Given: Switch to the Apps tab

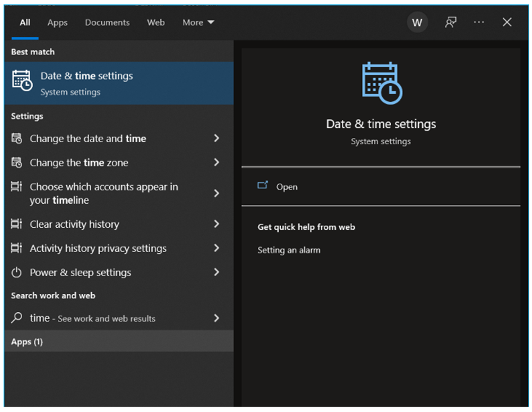Looking at the screenshot, I should click(x=57, y=23).
